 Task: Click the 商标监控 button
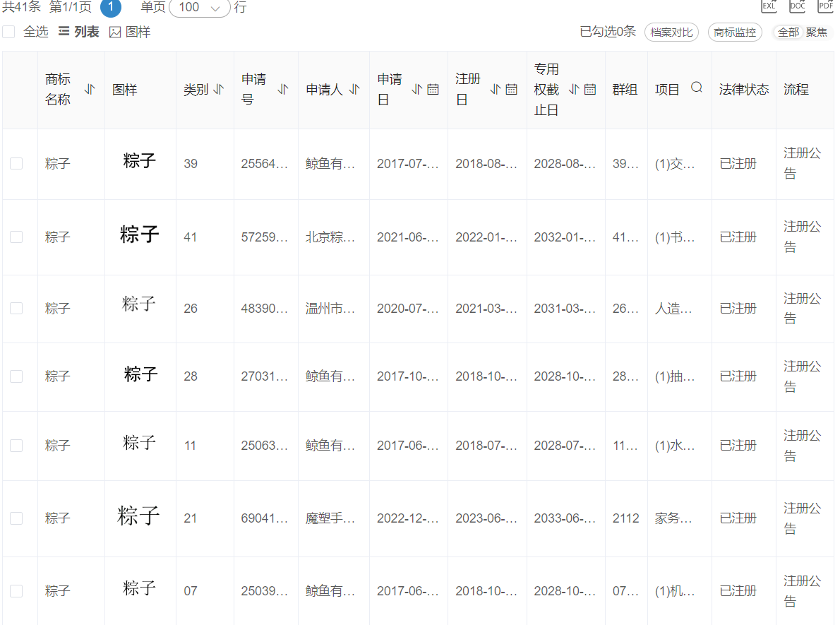(x=735, y=32)
